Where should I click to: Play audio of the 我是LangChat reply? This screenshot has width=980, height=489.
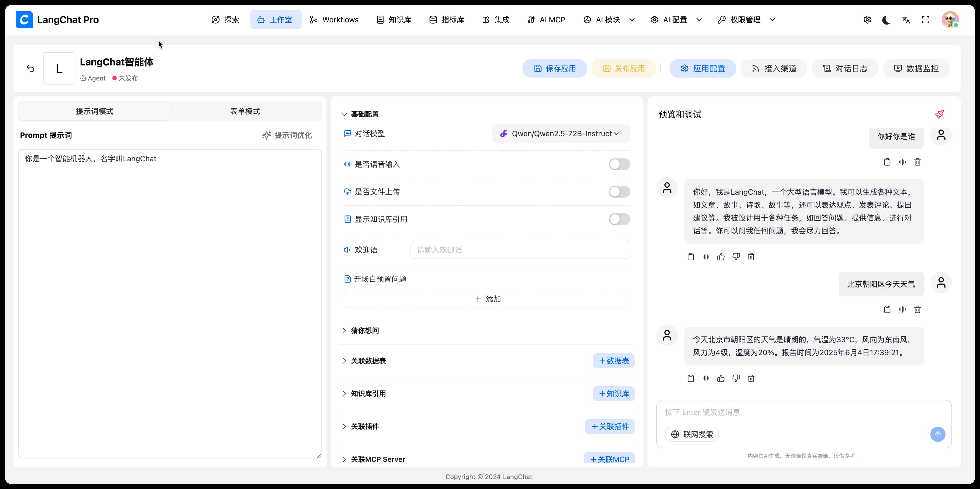pyautogui.click(x=706, y=257)
